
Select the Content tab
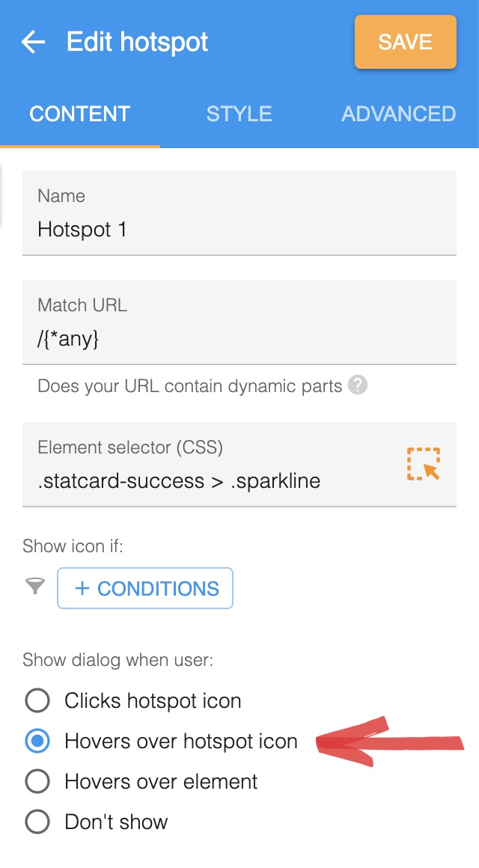pyautogui.click(x=80, y=114)
